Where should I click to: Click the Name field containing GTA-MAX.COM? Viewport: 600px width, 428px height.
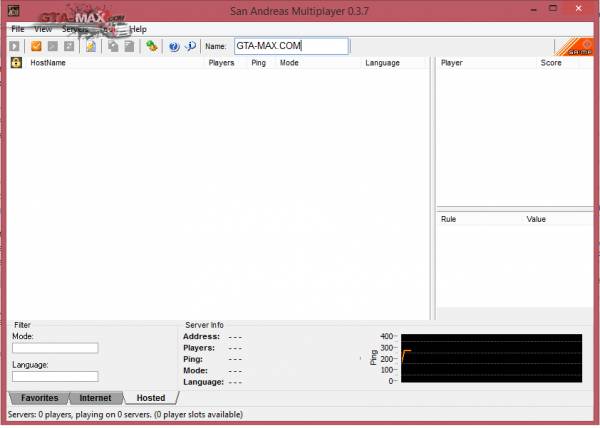pyautogui.click(x=291, y=46)
